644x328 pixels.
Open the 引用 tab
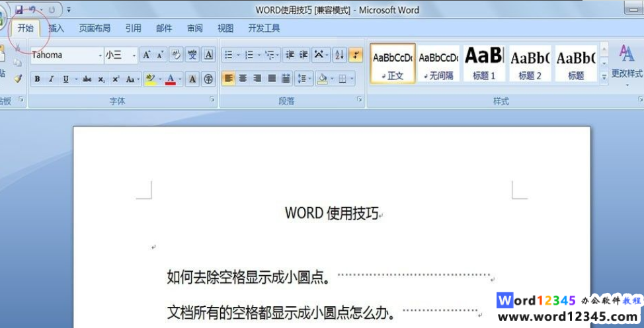pos(134,28)
